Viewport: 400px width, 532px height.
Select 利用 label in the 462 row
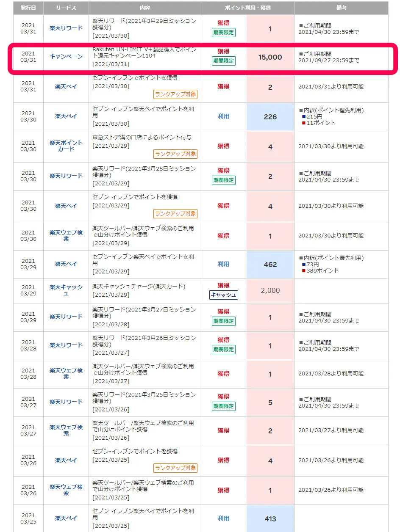click(x=224, y=264)
